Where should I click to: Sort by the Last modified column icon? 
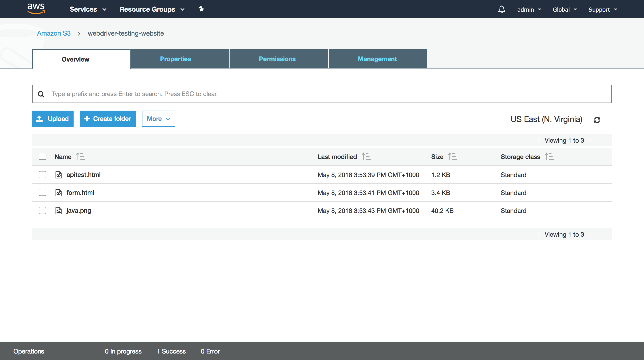(366, 156)
